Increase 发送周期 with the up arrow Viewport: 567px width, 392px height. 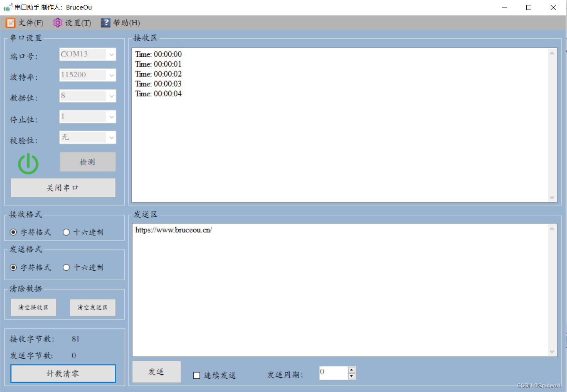click(352, 370)
